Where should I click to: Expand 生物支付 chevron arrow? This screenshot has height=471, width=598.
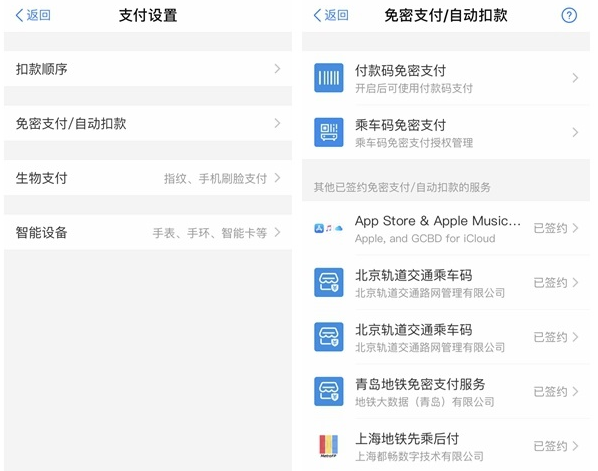pos(277,178)
